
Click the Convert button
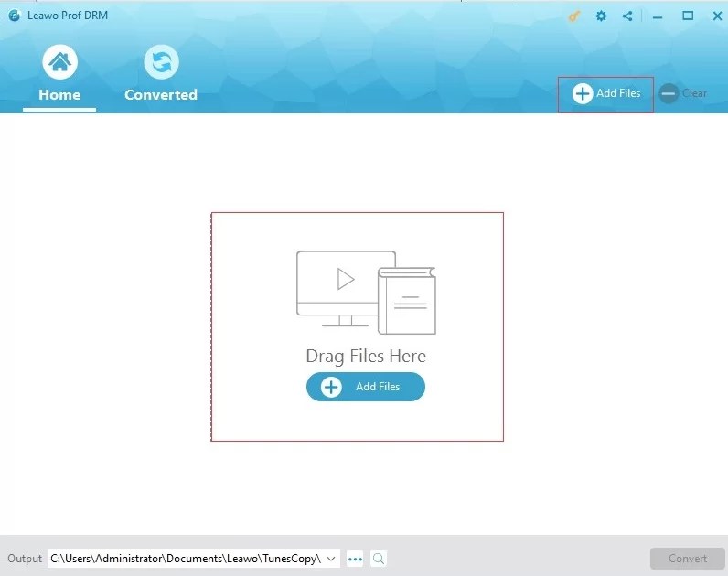[687, 559]
